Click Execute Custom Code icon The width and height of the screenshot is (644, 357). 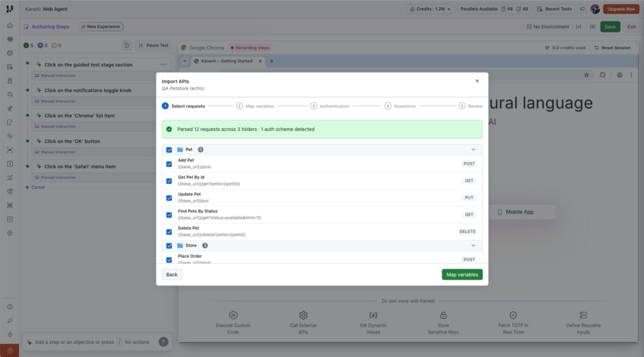click(233, 315)
